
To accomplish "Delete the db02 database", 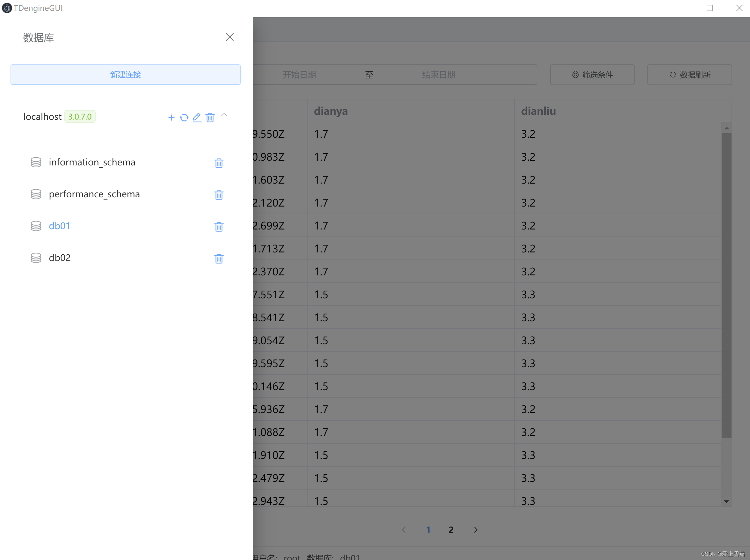I will point(219,258).
